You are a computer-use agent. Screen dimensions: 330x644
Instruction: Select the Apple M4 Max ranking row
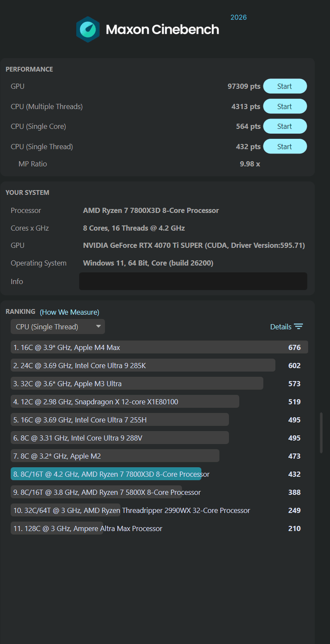(x=159, y=347)
